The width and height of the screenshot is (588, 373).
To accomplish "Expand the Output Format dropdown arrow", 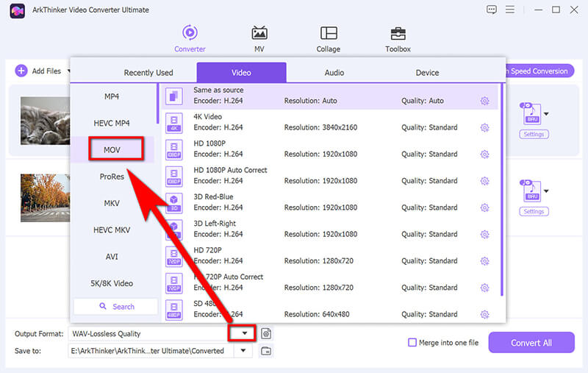I will click(x=245, y=333).
